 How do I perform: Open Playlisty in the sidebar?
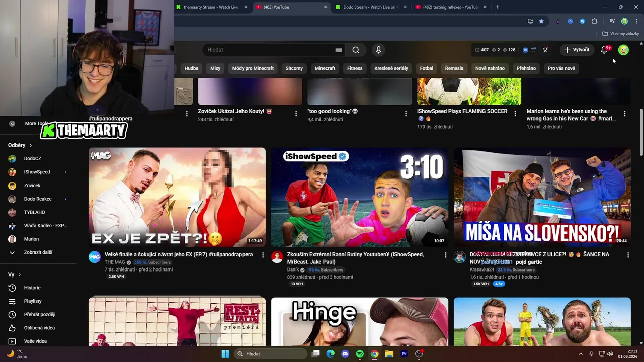[33, 301]
